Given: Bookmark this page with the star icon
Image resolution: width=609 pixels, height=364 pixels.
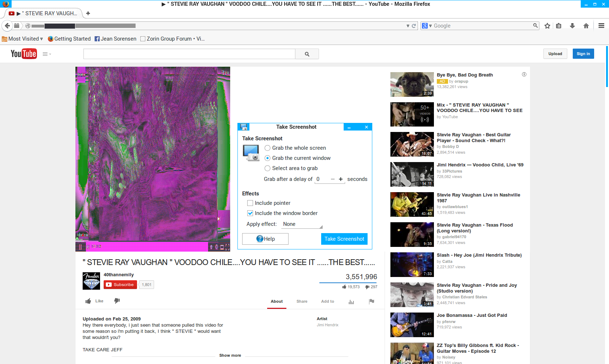Looking at the screenshot, I should (547, 26).
